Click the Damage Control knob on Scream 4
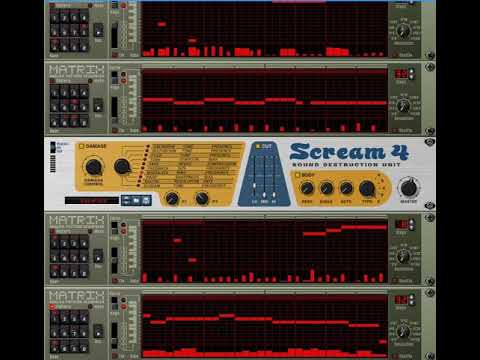This screenshot has height=360, width=480. pos(93,167)
